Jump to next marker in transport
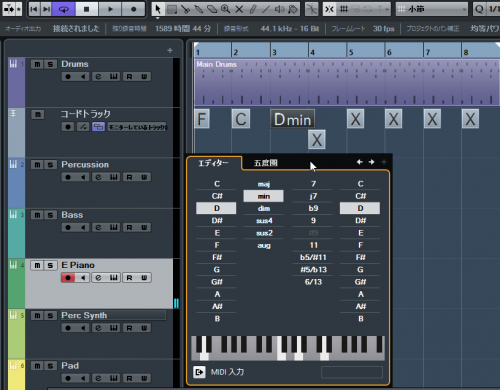The image size is (500, 390). point(47,9)
